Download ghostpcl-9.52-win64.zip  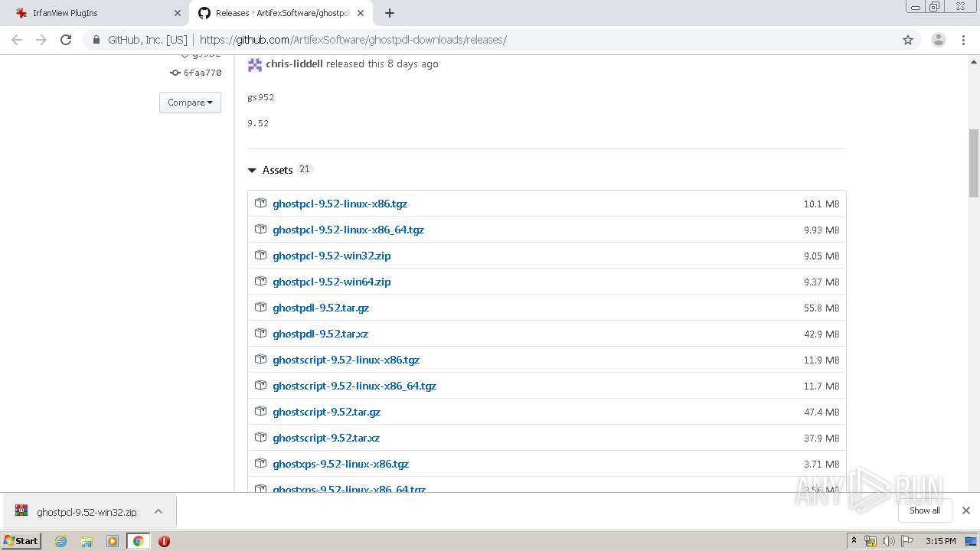click(332, 282)
